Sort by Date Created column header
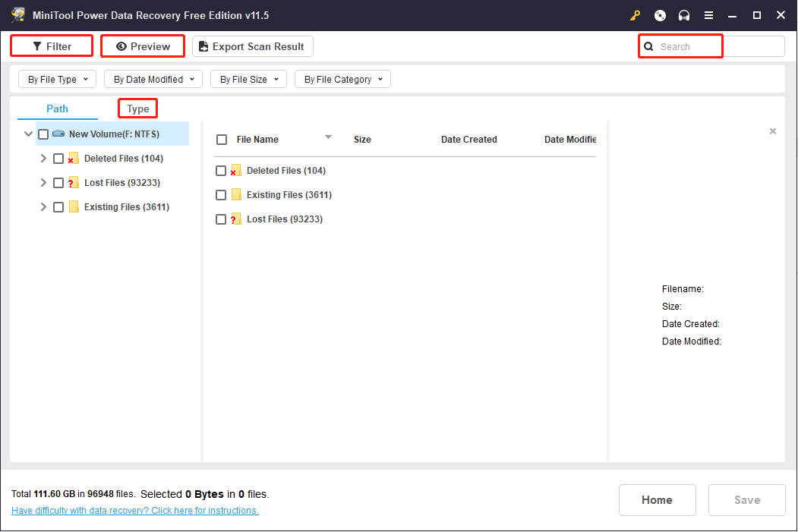The height and width of the screenshot is (532, 798). click(468, 140)
